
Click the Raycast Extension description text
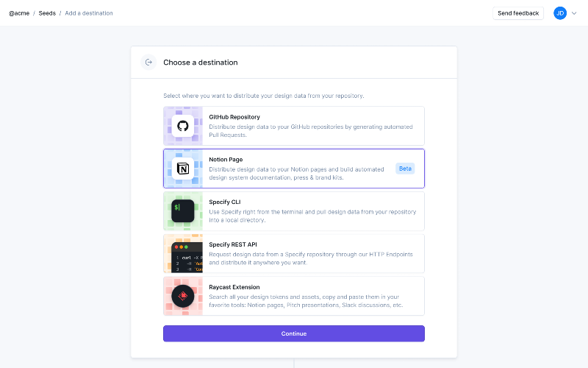(306, 301)
